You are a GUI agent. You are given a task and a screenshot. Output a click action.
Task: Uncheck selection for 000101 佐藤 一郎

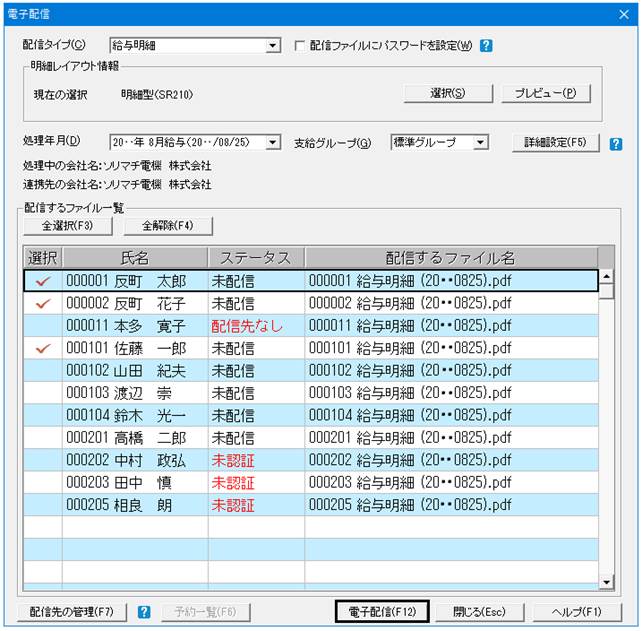pos(43,348)
